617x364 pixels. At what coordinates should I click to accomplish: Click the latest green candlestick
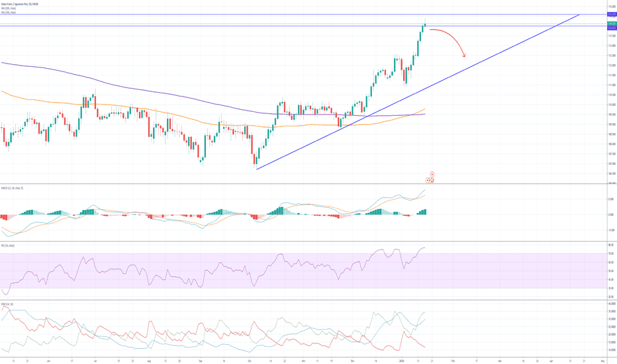tap(425, 26)
